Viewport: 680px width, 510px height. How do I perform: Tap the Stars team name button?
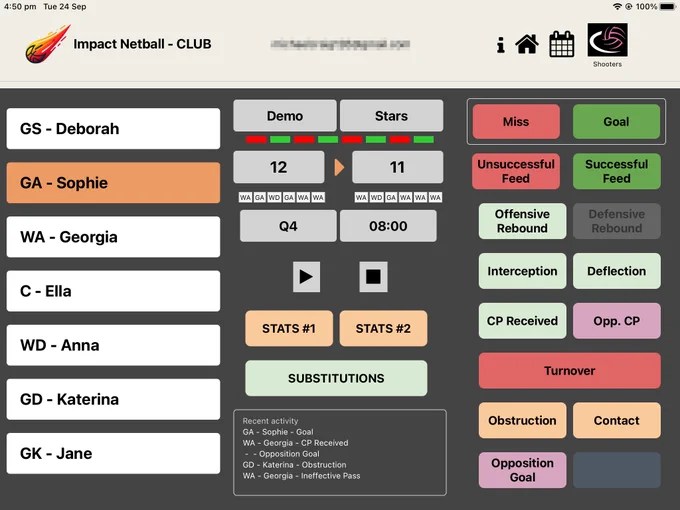(x=392, y=116)
